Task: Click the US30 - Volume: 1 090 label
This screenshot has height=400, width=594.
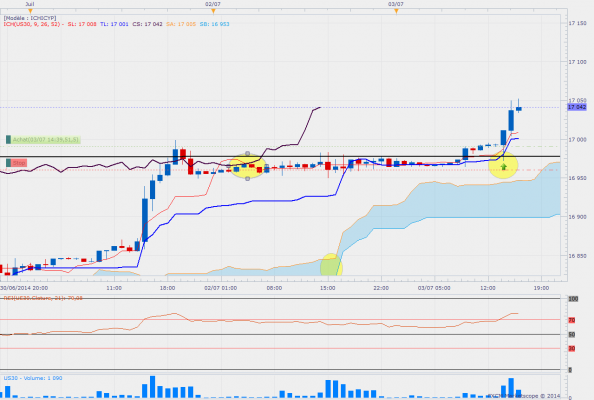Action: tap(33, 378)
